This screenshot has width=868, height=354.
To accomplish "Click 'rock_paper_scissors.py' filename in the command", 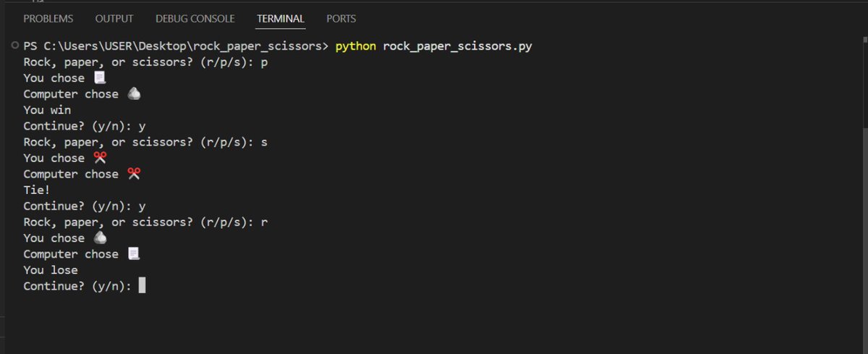I will 459,46.
